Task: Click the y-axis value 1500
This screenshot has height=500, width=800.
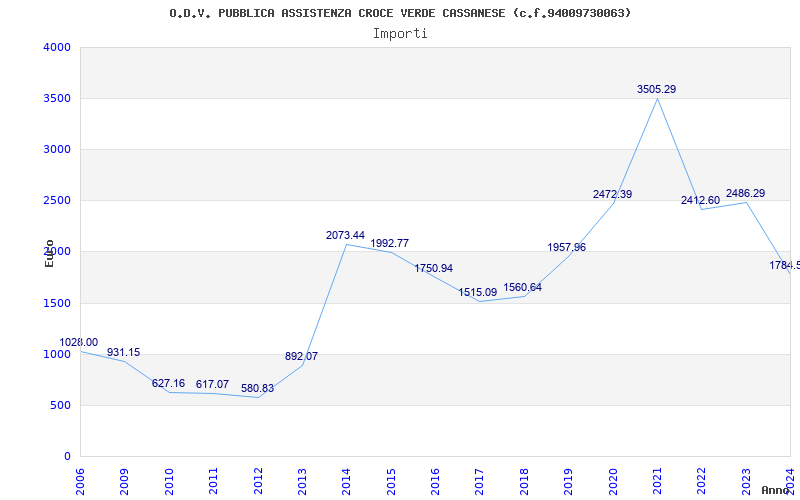Action: click(x=57, y=304)
